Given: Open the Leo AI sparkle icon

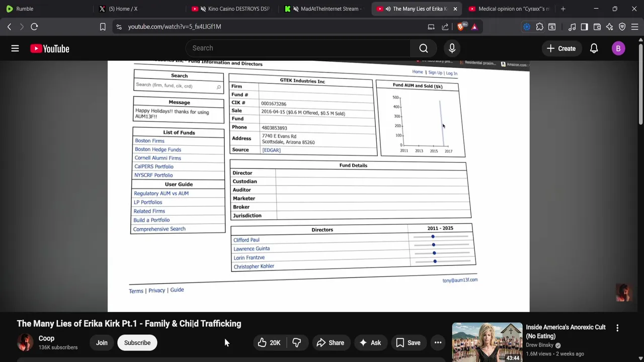Looking at the screenshot, I should click(610, 27).
